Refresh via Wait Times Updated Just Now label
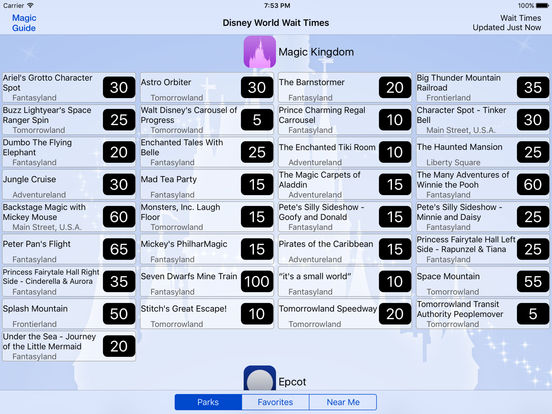Viewport: 552px width, 414px height. click(507, 23)
